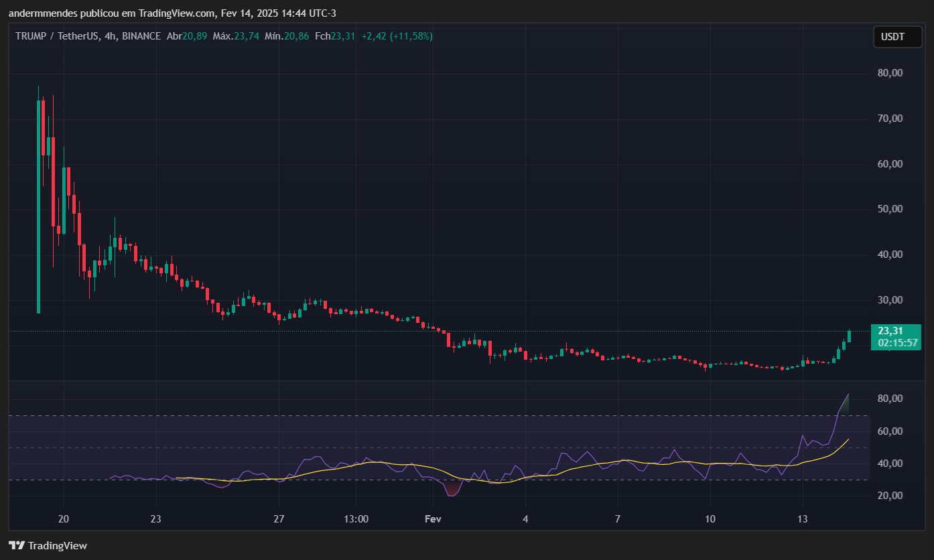Click the 50,00 price axis label
Screen dimensions: 934x560
click(890, 209)
